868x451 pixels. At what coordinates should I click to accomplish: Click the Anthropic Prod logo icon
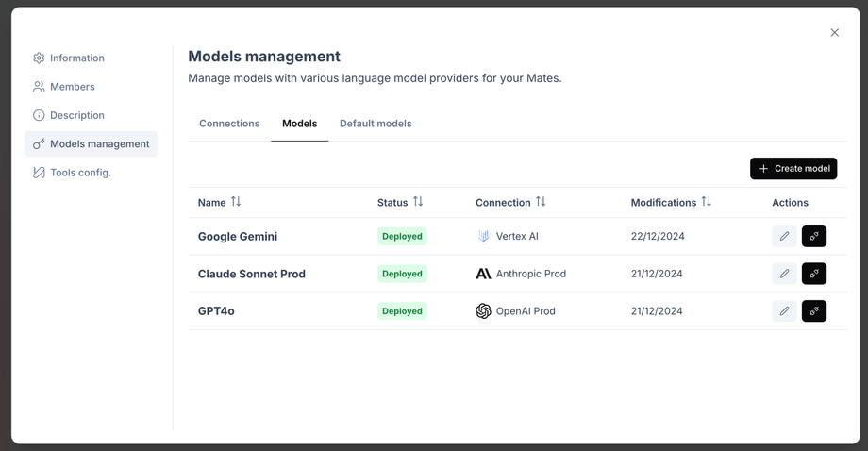(x=483, y=274)
